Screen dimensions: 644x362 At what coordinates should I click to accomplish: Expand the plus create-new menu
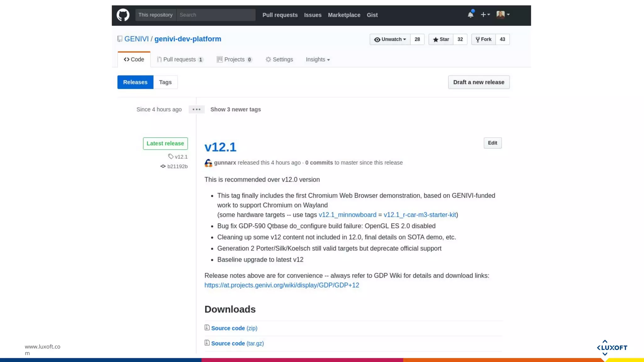(x=485, y=14)
